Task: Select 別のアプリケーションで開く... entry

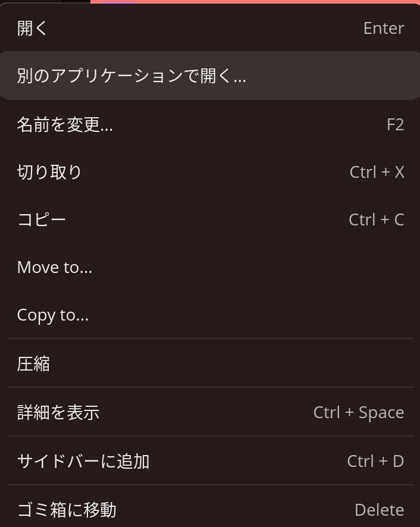Action: click(x=131, y=76)
